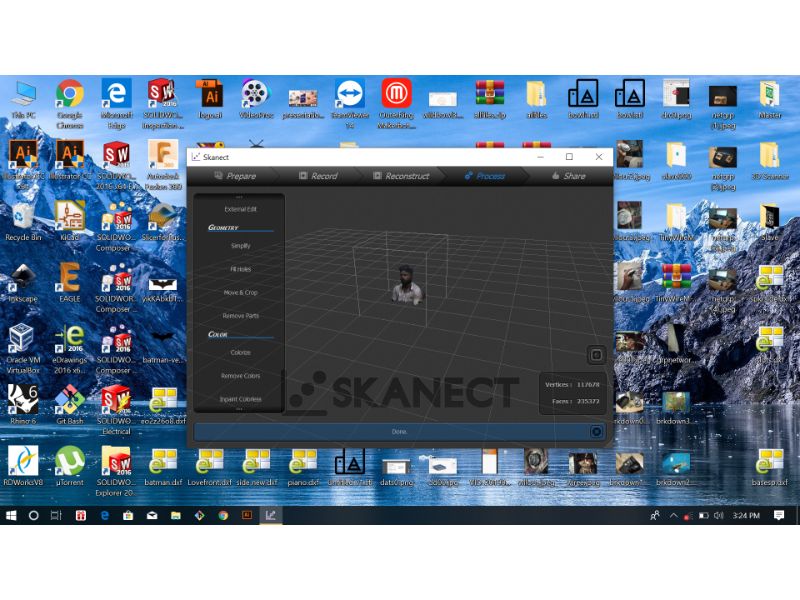This screenshot has width=800, height=600.
Task: Select the TeamViewer desktop shortcut
Action: [349, 105]
